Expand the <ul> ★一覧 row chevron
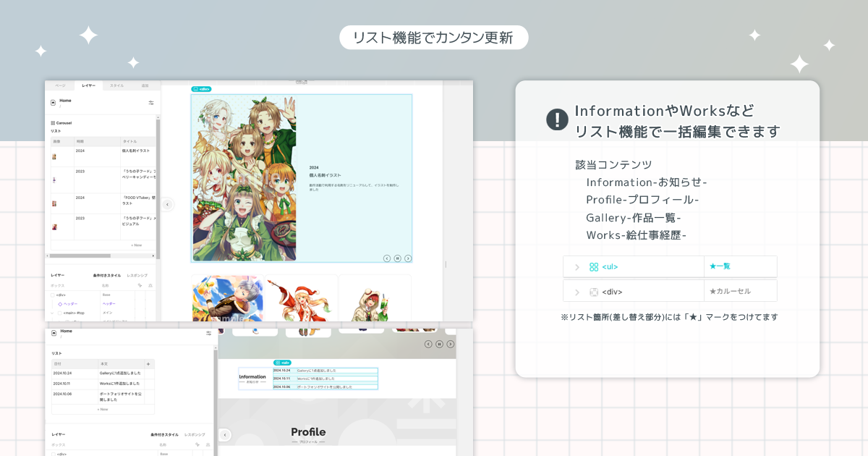 [576, 267]
